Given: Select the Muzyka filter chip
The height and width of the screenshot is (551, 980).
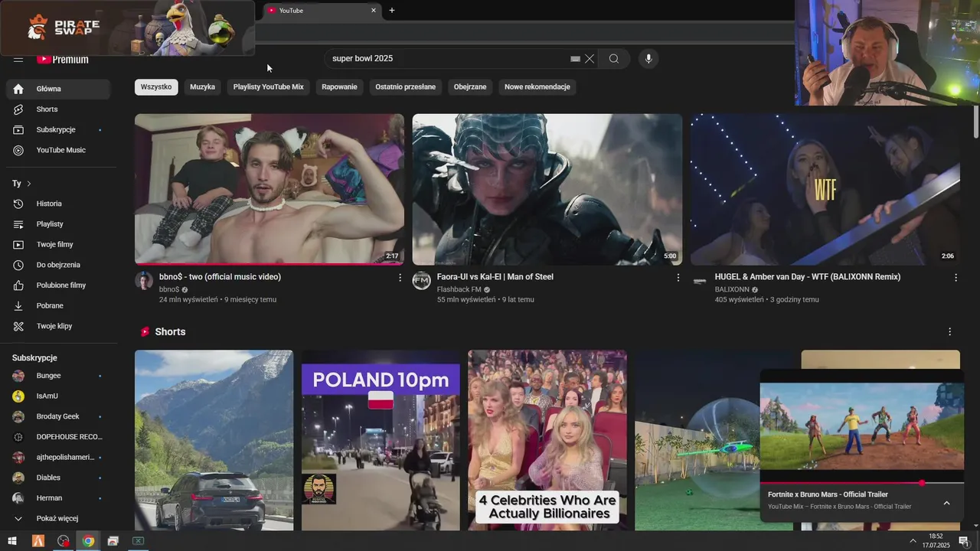Looking at the screenshot, I should (202, 87).
